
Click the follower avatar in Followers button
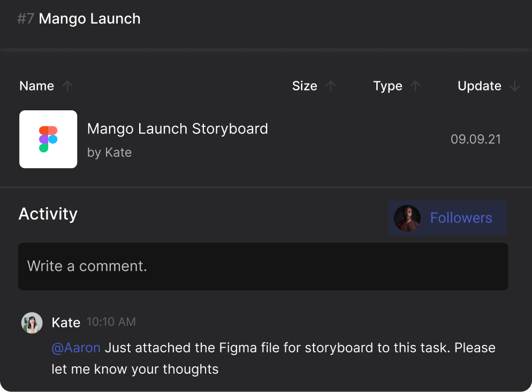point(407,218)
